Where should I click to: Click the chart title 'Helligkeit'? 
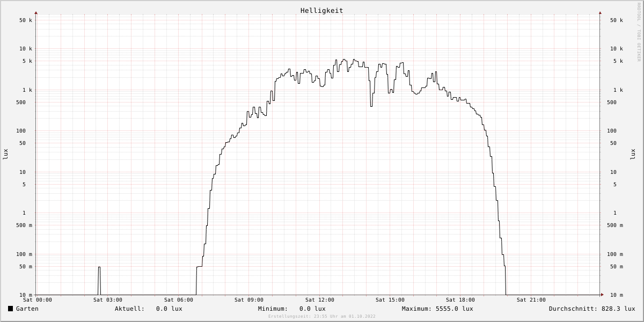pos(322,10)
